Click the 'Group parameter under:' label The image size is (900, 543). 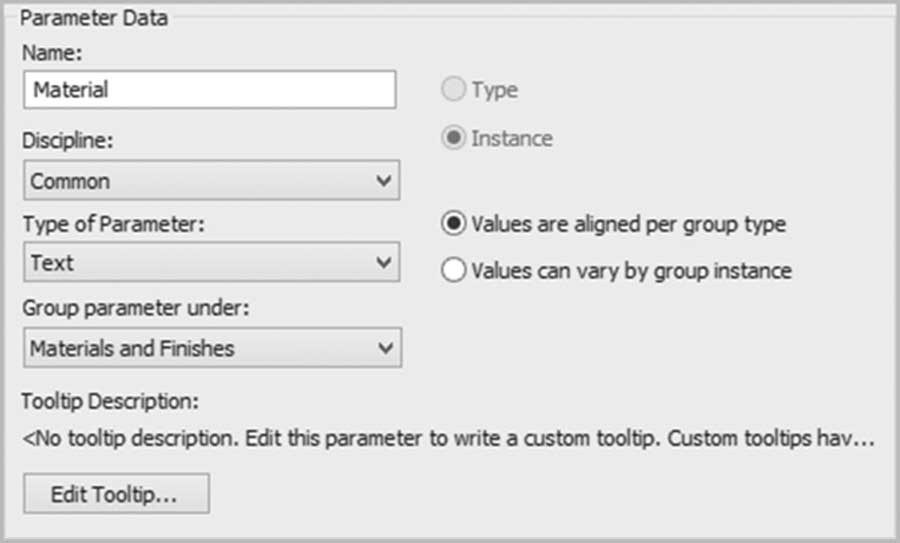click(x=136, y=308)
